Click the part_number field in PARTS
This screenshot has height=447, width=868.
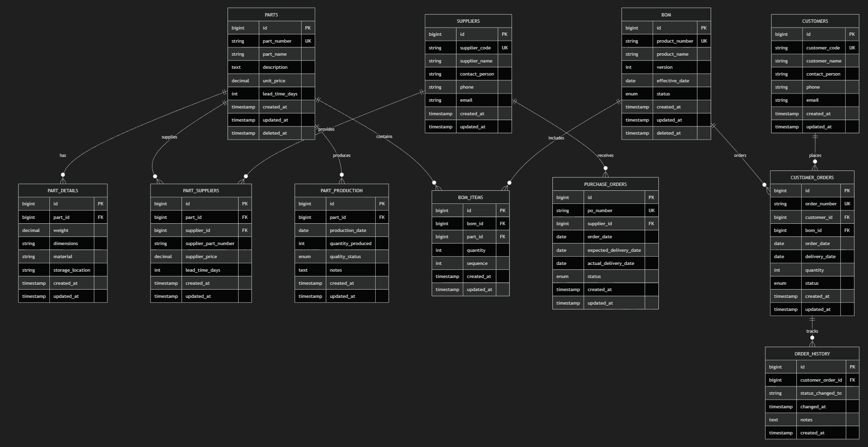coord(277,41)
